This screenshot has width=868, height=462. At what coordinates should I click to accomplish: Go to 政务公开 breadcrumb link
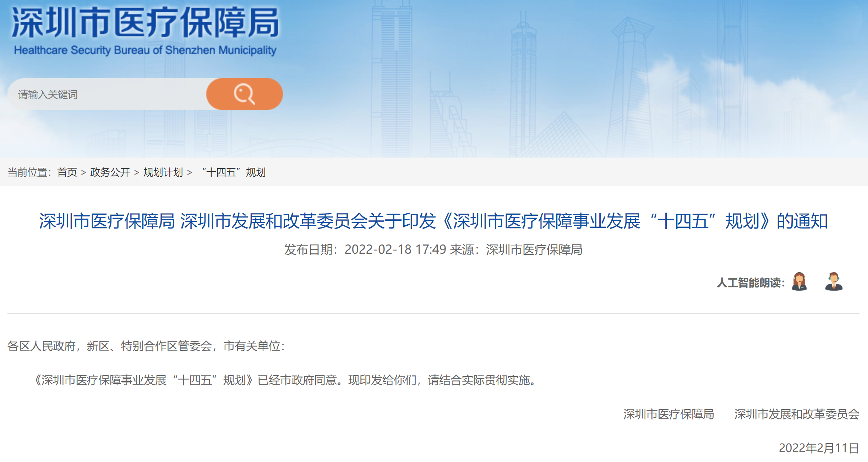pos(110,172)
